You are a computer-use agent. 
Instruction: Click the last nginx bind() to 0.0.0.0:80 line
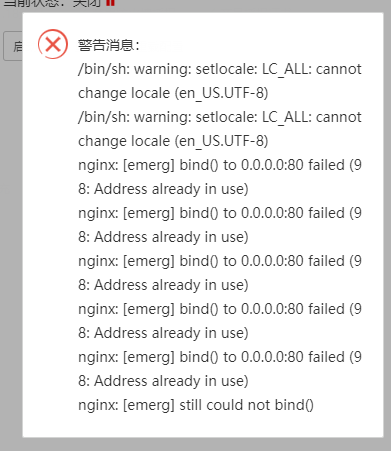(220, 357)
